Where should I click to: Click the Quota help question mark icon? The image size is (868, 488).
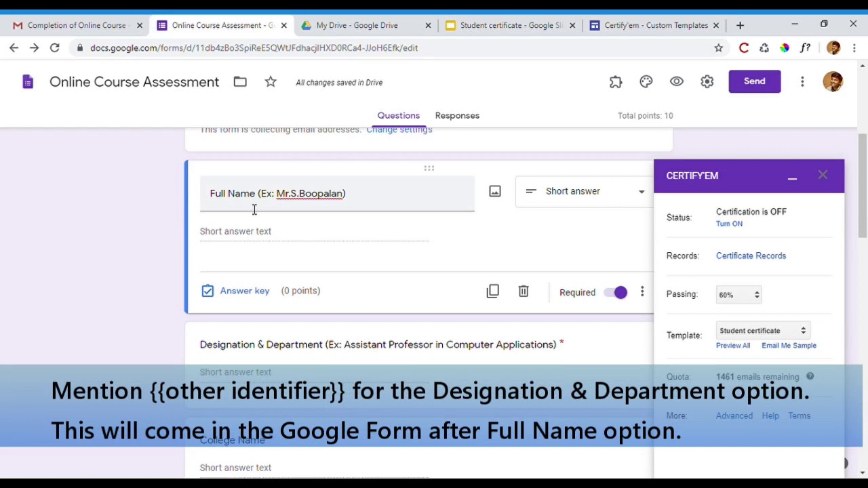click(810, 377)
